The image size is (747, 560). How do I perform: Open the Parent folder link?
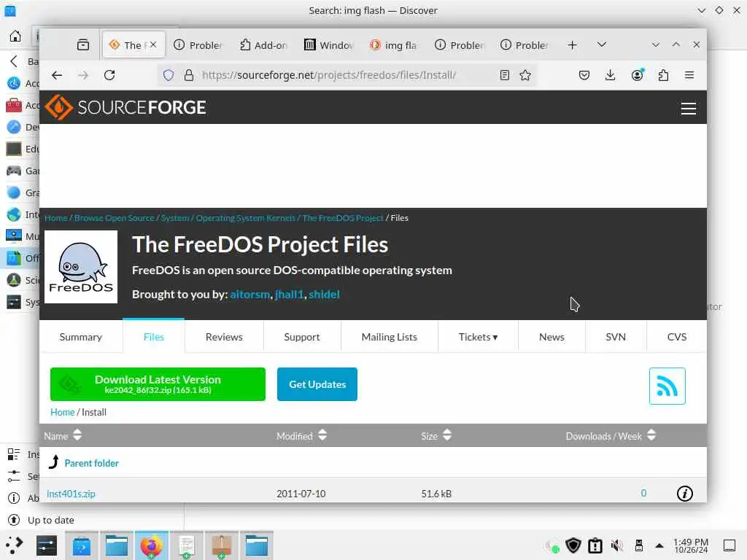click(x=91, y=463)
